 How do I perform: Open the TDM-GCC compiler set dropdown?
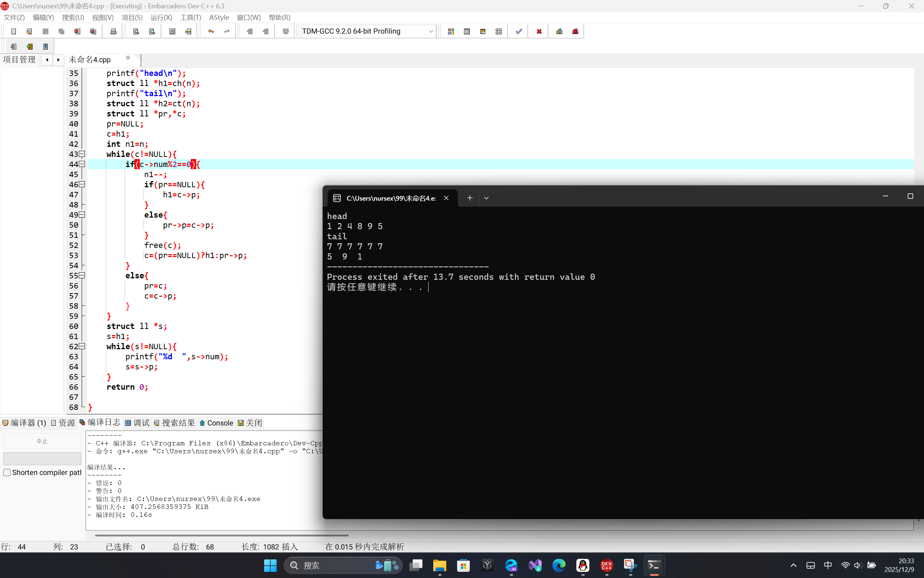(431, 31)
